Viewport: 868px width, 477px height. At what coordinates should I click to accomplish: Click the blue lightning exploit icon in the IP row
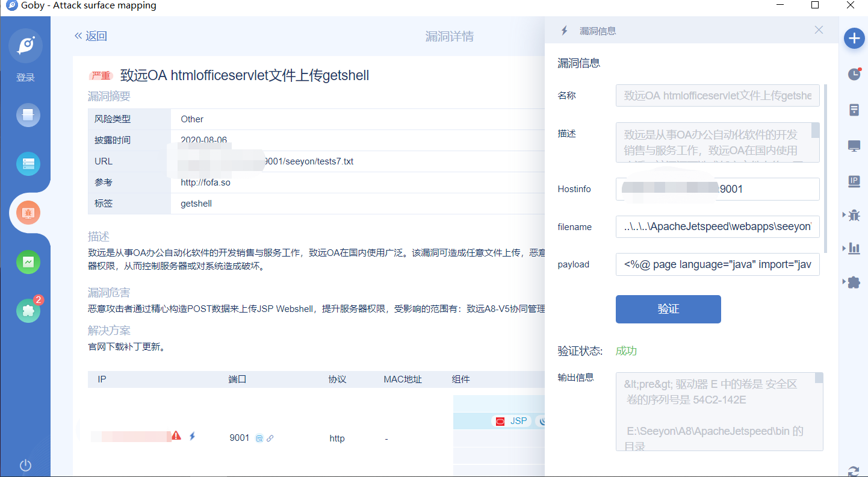(193, 435)
